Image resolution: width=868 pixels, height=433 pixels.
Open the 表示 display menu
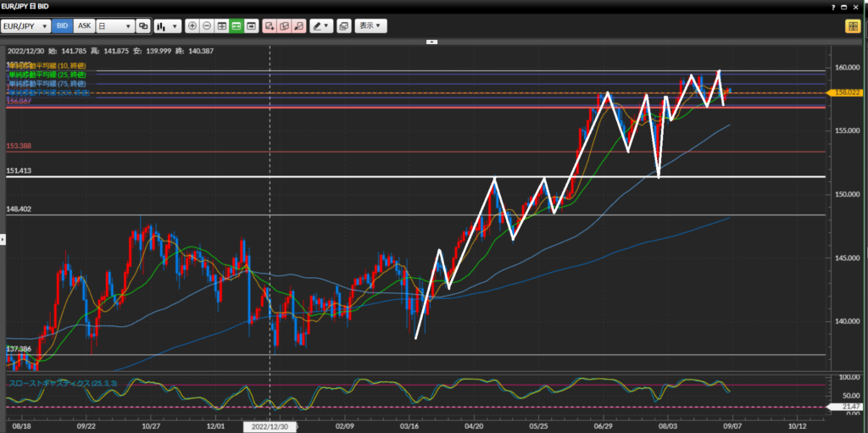pyautogui.click(x=370, y=26)
